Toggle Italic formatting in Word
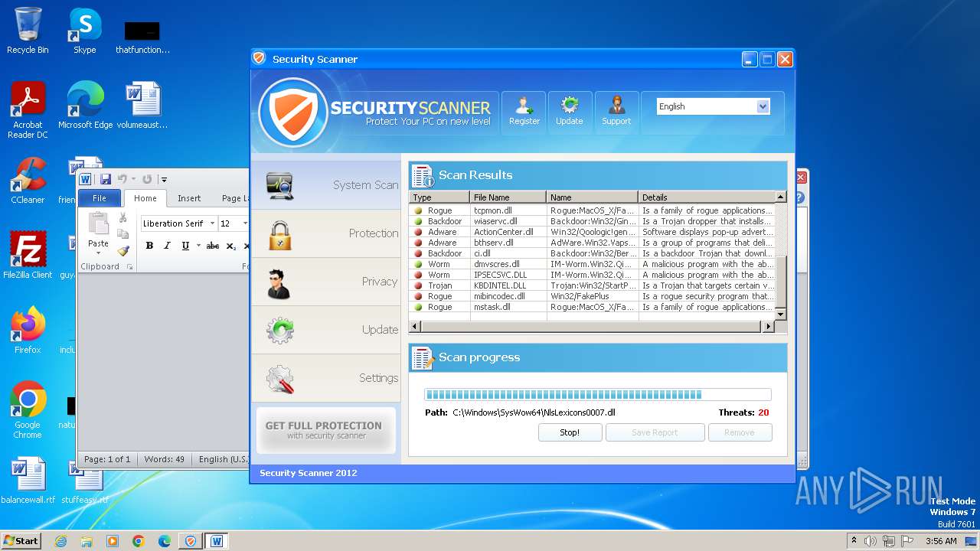 coord(166,246)
